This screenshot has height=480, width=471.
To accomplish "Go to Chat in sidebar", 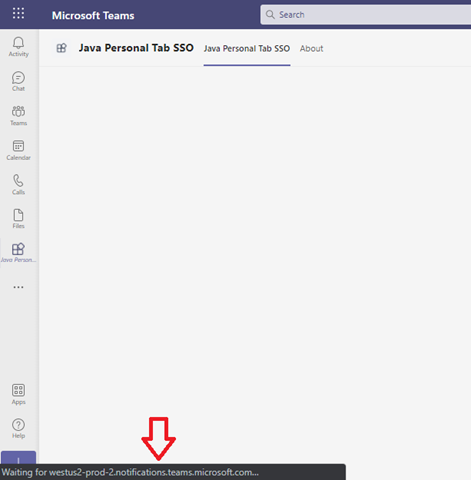I will (x=18, y=81).
